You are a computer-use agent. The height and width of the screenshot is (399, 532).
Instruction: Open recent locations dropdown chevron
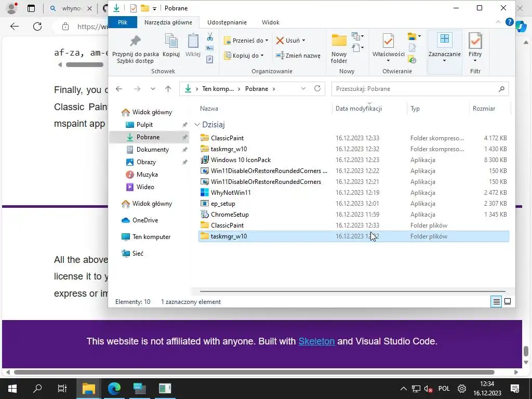coord(153,89)
